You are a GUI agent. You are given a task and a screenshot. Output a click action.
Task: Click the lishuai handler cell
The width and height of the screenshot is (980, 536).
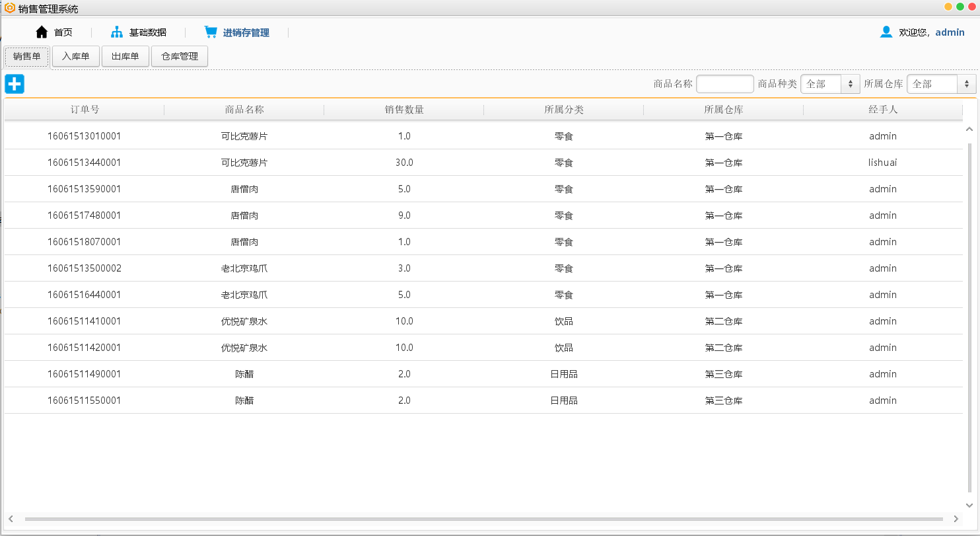click(883, 163)
